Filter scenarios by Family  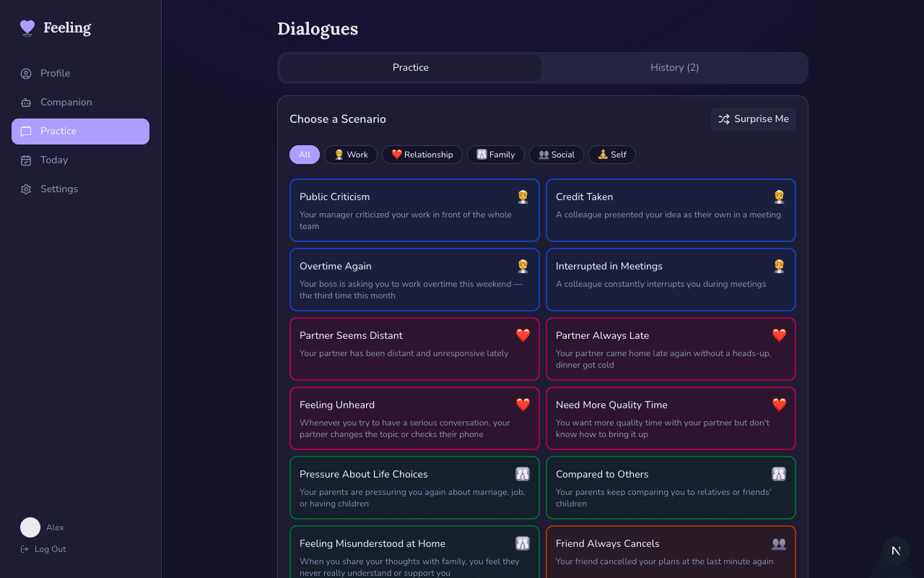496,155
